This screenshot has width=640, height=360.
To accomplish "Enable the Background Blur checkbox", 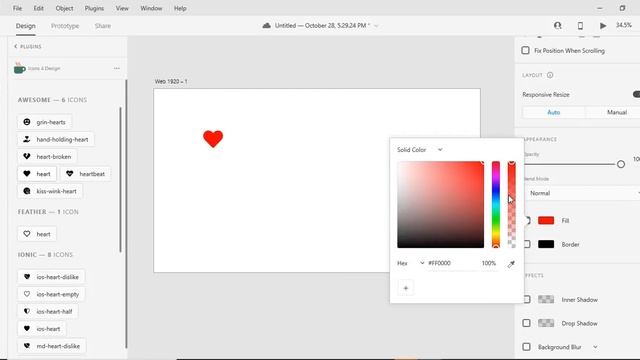I will point(527,347).
